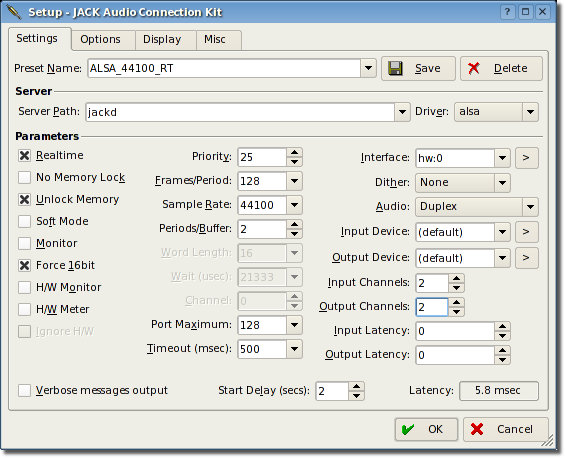Open the Sample Rate dropdown

click(294, 205)
